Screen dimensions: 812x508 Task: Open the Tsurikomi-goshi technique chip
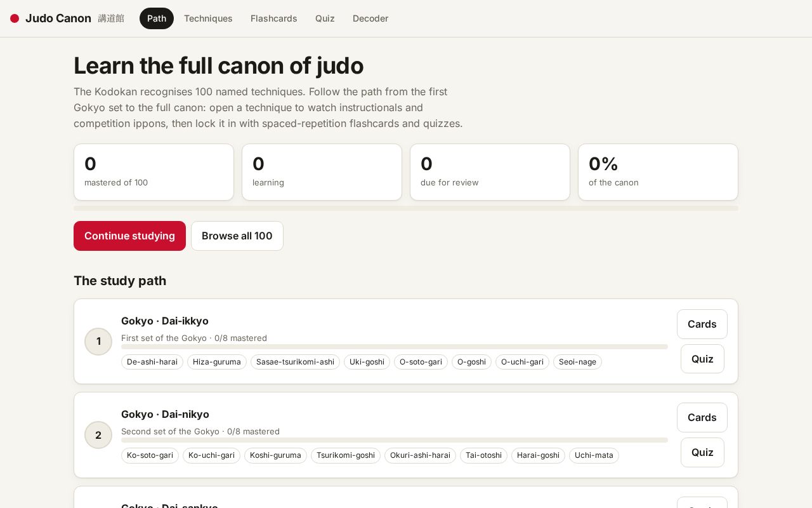tap(346, 455)
